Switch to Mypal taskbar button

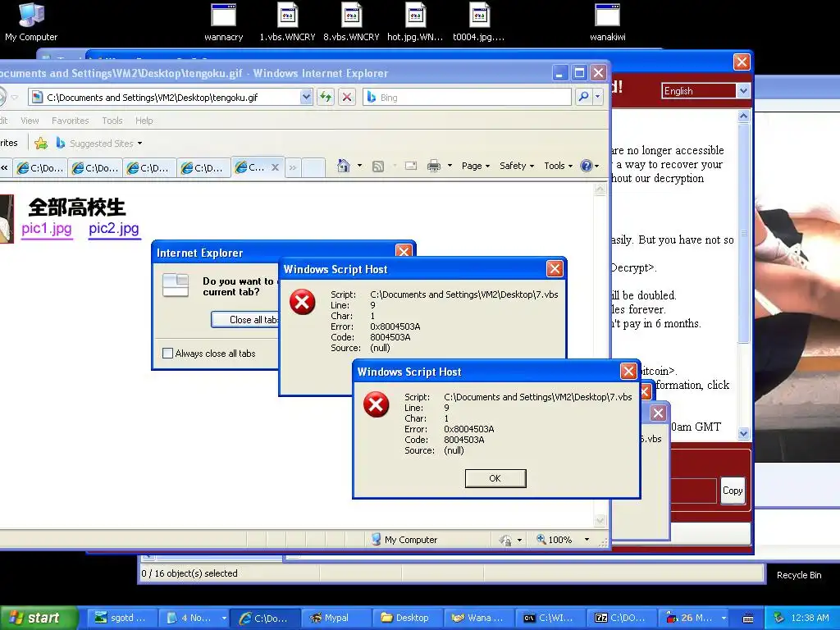[336, 618]
